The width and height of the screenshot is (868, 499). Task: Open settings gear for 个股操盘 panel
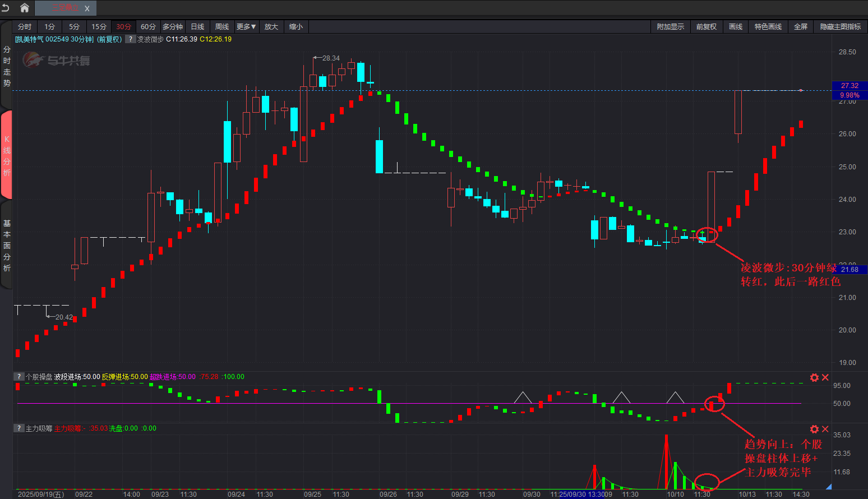coord(814,377)
